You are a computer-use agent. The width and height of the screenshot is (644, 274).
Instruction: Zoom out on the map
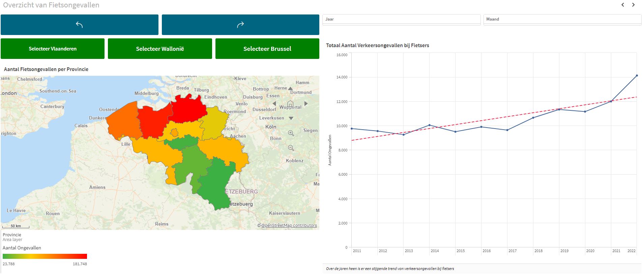291,148
